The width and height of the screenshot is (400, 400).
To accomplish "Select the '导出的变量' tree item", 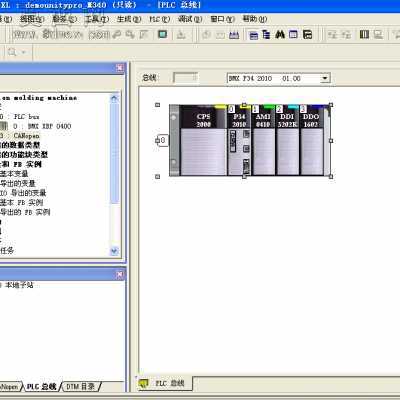I will (18, 183).
